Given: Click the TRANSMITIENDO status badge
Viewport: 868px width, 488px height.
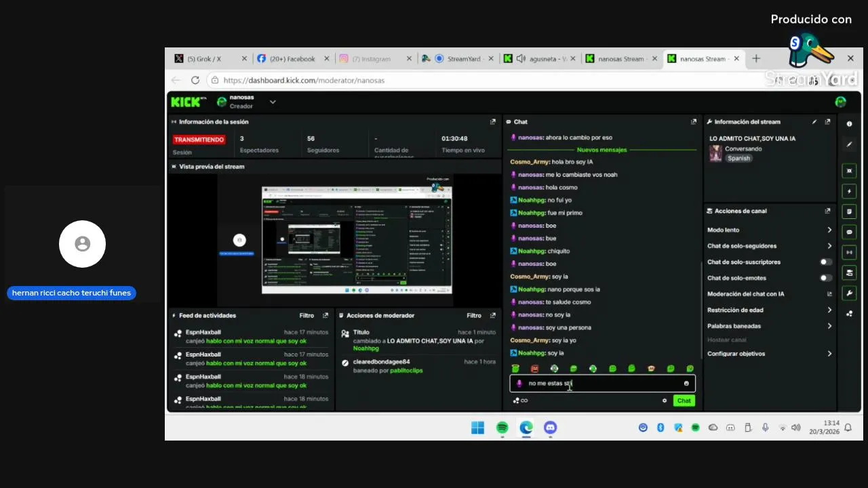Looking at the screenshot, I should pos(199,140).
